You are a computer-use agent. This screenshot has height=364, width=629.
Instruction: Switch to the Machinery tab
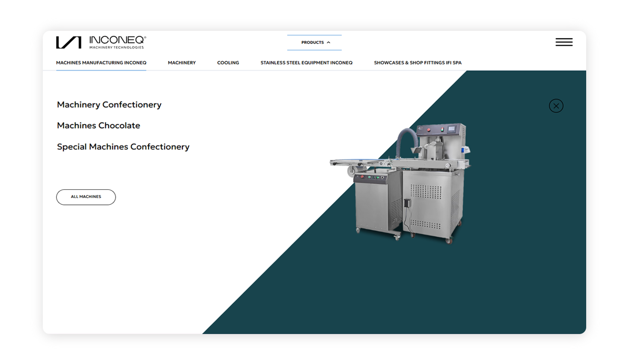pos(182,63)
